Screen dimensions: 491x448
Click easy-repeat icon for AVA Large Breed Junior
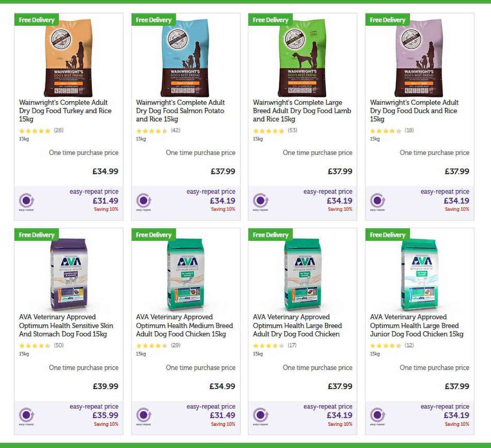[x=377, y=415]
